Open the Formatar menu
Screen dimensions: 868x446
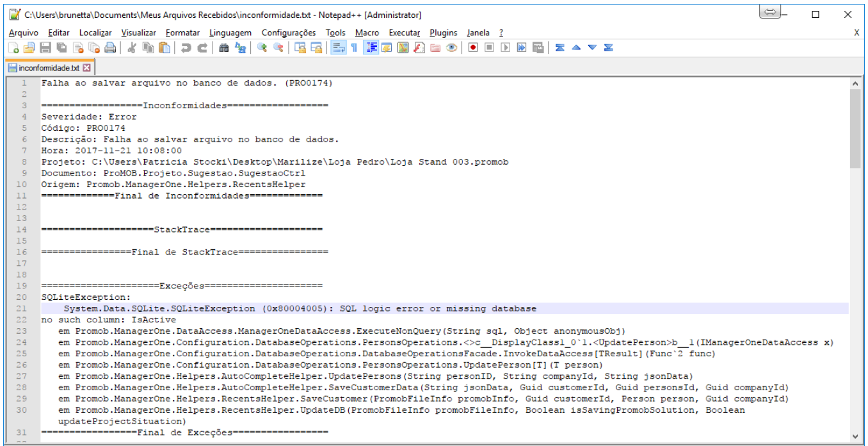click(x=182, y=33)
